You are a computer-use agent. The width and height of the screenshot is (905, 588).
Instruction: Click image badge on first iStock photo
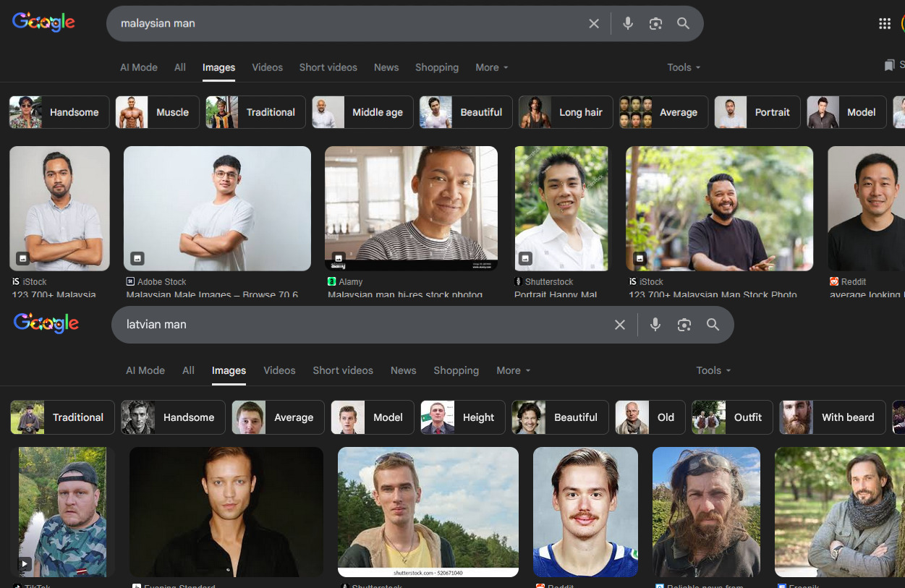point(22,258)
